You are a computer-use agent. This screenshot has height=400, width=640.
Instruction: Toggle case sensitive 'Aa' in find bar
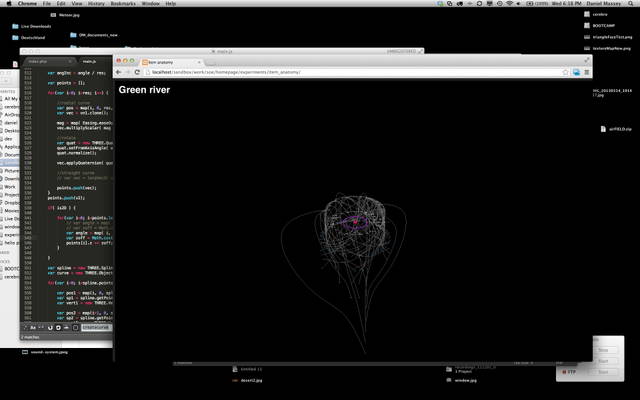[x=33, y=327]
